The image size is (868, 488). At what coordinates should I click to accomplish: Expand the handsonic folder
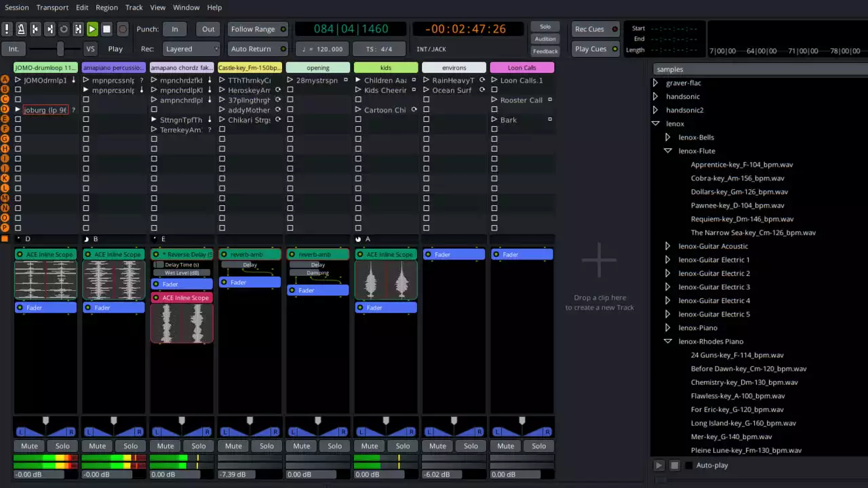pos(655,96)
